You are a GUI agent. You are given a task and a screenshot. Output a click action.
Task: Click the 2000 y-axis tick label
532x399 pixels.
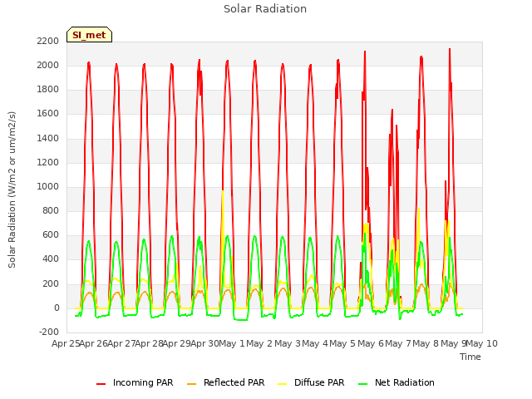tap(48, 65)
